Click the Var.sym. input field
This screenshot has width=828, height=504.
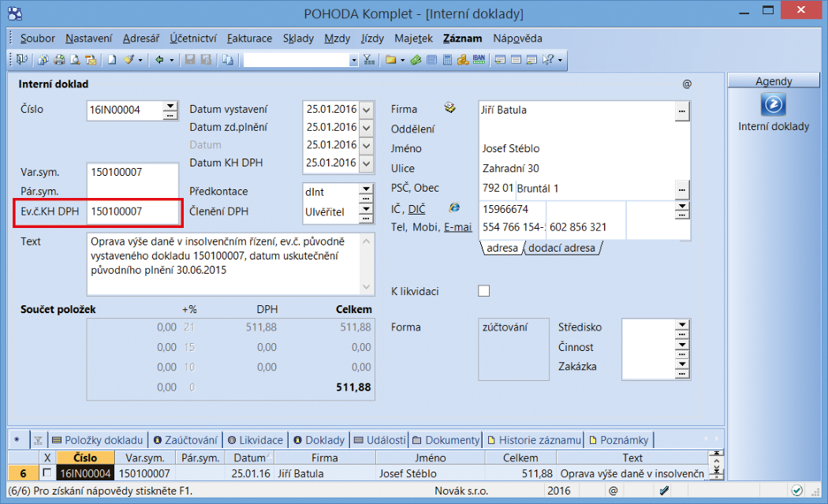[132, 172]
